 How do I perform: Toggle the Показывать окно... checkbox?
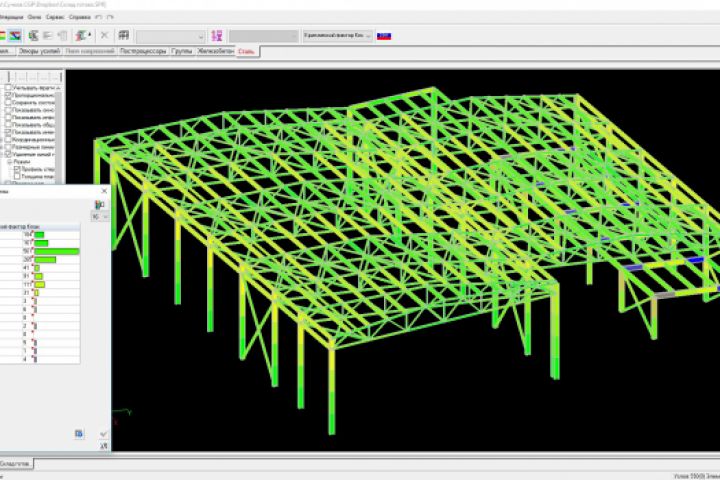[x=8, y=110]
